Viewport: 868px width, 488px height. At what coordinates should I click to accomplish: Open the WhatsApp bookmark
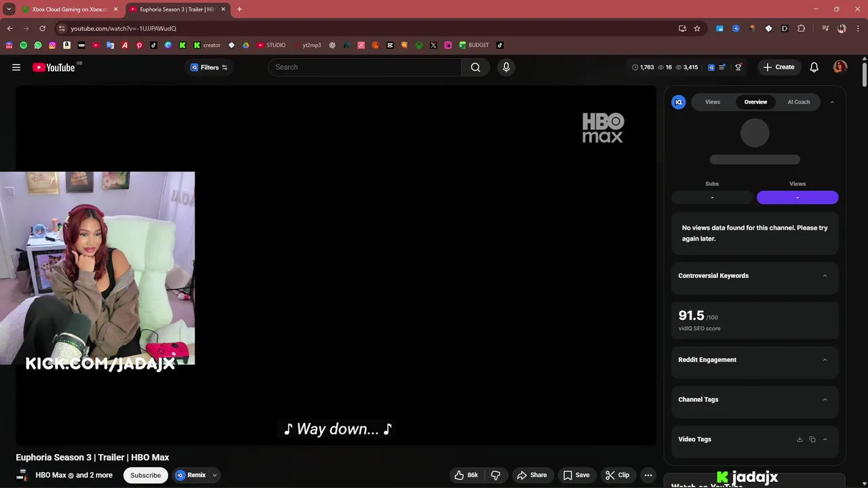(38, 45)
